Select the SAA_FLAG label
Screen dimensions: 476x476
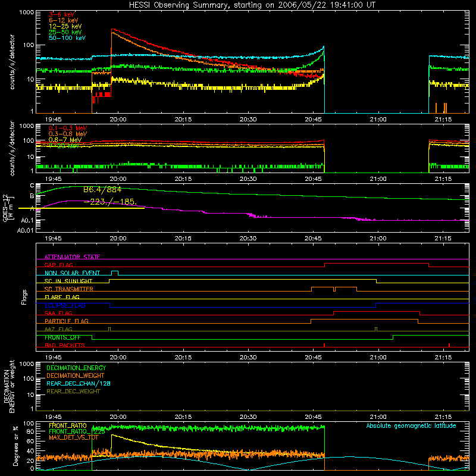58,313
